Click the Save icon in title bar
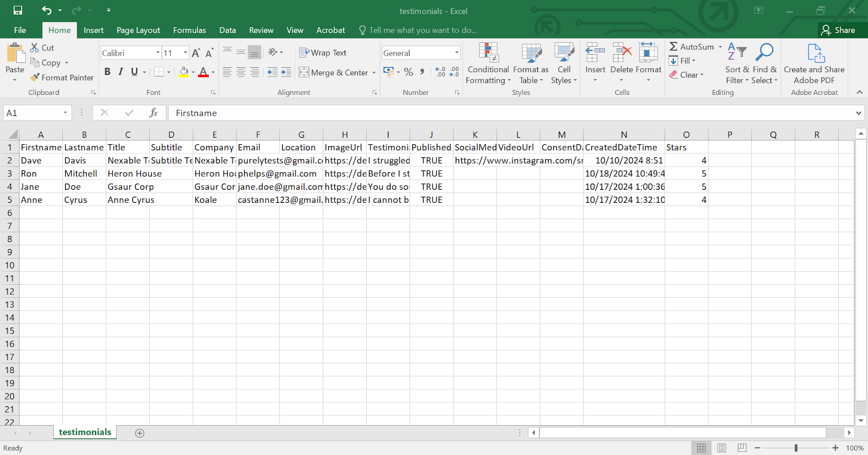Screen dimensions: 868x455 (x=18, y=10)
